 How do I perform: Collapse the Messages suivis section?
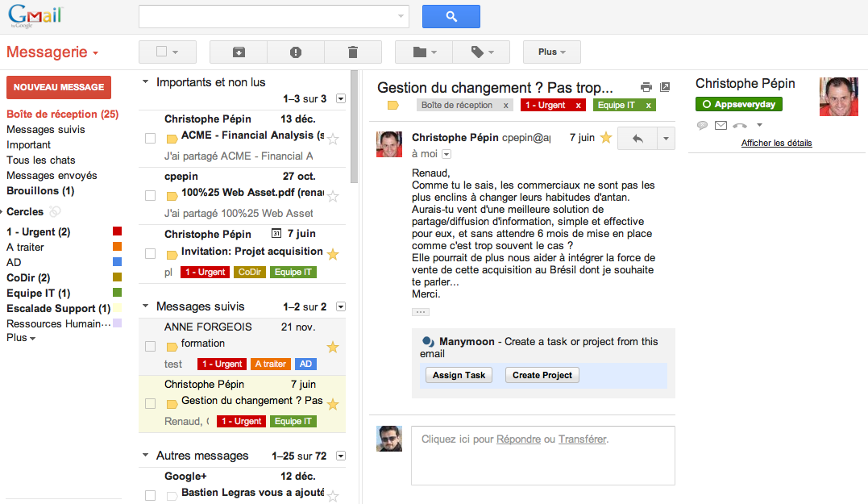tap(145, 306)
